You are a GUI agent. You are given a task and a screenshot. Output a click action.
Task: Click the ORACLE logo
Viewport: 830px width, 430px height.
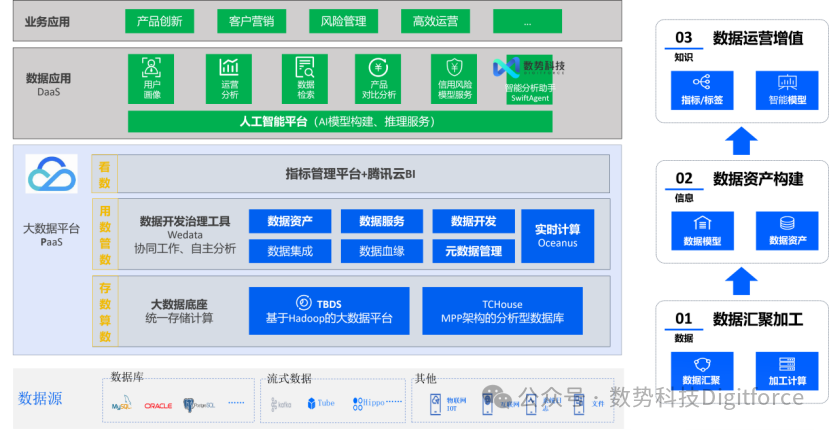click(x=158, y=406)
